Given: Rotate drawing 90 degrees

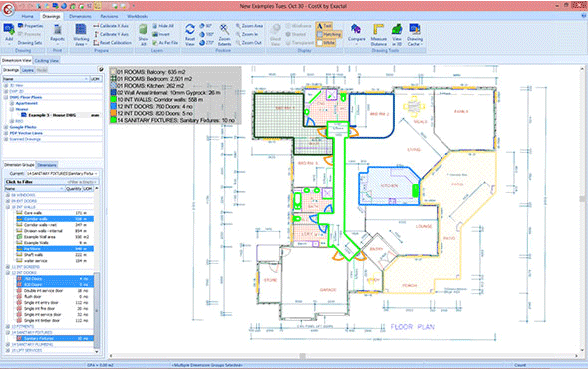Looking at the screenshot, I should [x=206, y=26].
